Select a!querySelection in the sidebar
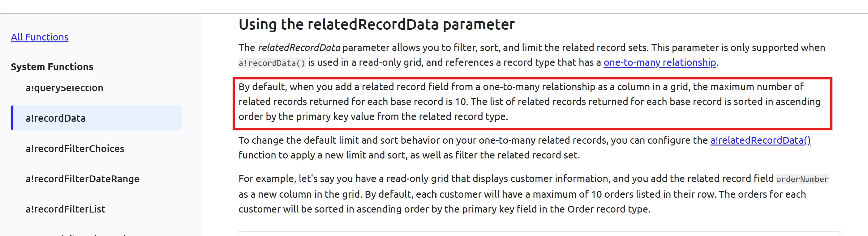This screenshot has width=868, height=236. [64, 88]
